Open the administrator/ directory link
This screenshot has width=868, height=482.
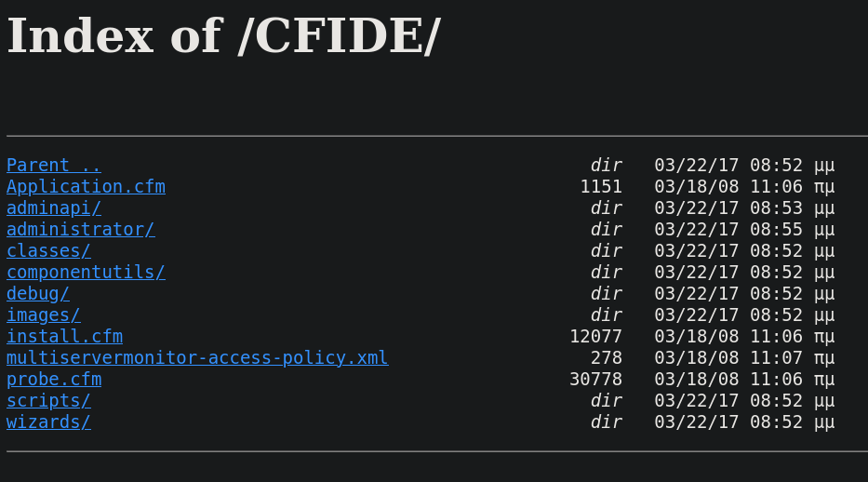[81, 229]
